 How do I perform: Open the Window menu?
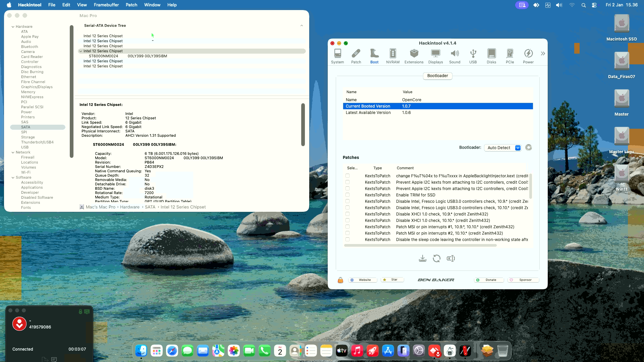coord(152,5)
